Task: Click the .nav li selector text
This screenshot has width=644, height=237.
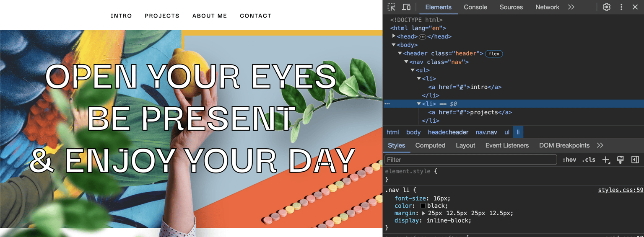Action: click(x=398, y=190)
